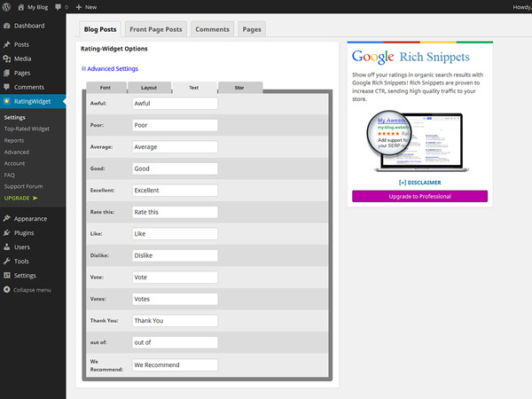This screenshot has width=532, height=399.
Task: Click the Settings sliders icon in sidebar
Action: (7, 276)
